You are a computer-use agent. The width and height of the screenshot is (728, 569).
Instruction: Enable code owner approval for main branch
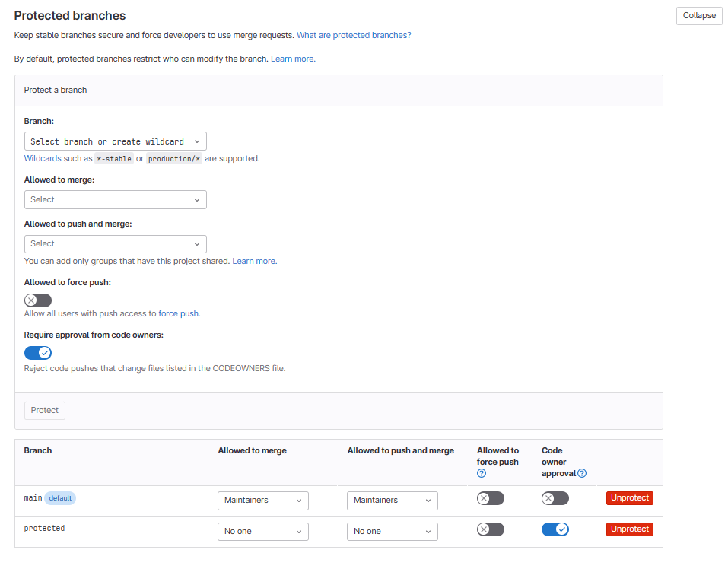(x=555, y=499)
